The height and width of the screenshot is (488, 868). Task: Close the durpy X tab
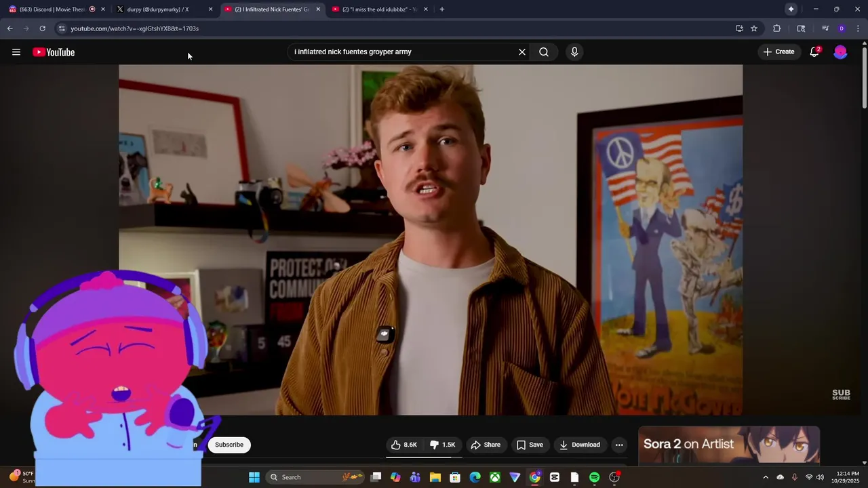click(210, 9)
